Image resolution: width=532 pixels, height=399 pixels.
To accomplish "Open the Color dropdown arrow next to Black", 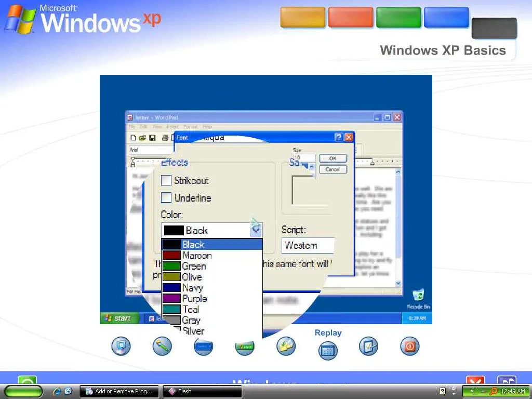I will pyautogui.click(x=256, y=230).
